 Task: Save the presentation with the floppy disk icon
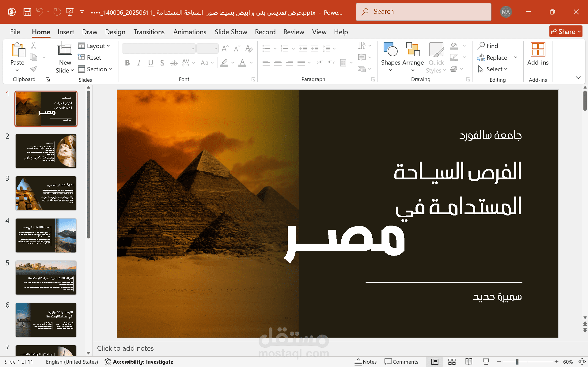(x=27, y=12)
